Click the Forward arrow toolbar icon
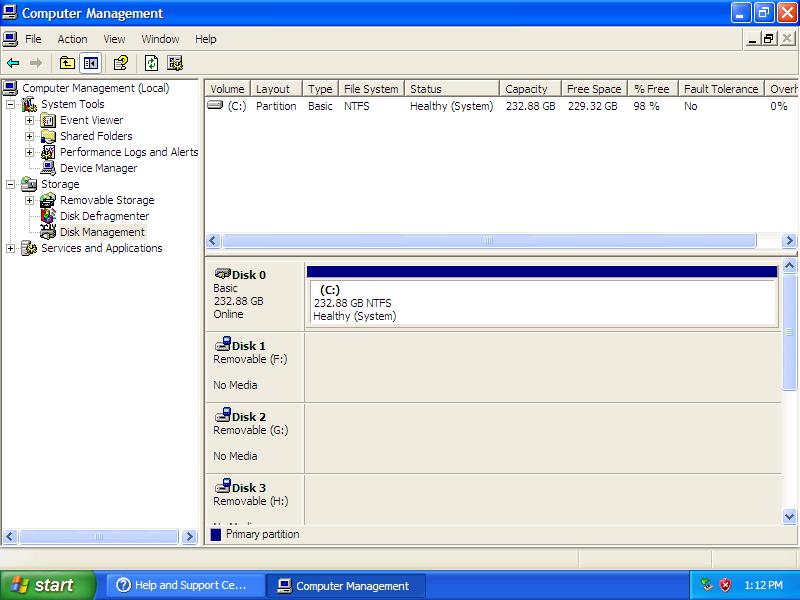This screenshot has width=800, height=600. tap(36, 63)
